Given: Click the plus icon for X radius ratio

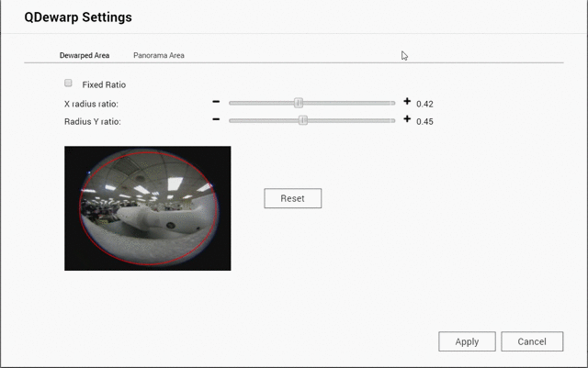Looking at the screenshot, I should (x=406, y=103).
